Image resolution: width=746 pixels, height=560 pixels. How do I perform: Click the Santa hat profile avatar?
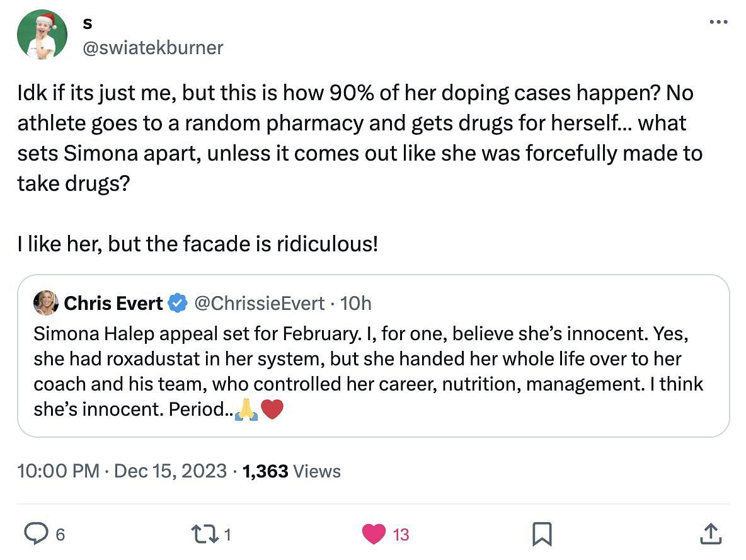(x=42, y=35)
